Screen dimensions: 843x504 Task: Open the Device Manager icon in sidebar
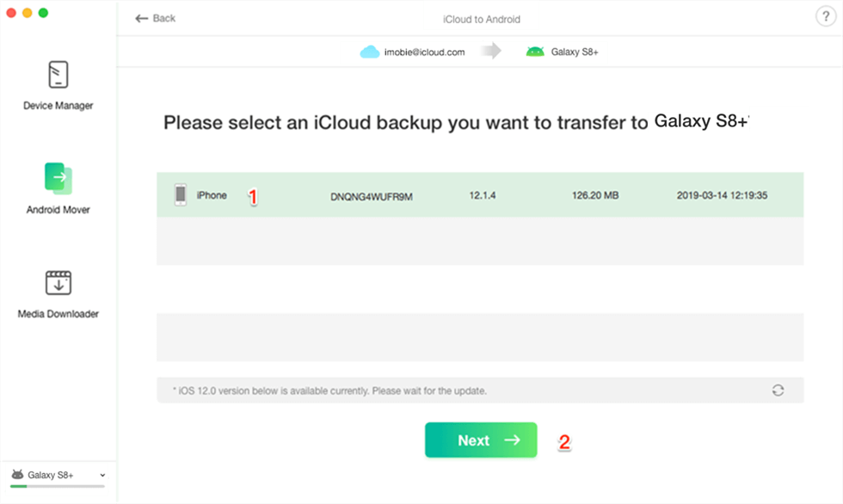(x=58, y=75)
